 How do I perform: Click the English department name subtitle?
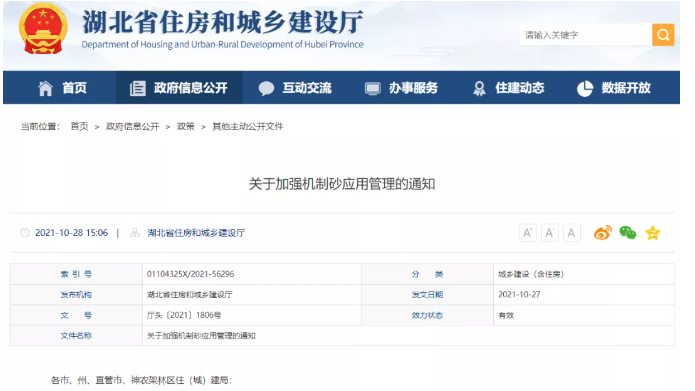(223, 44)
